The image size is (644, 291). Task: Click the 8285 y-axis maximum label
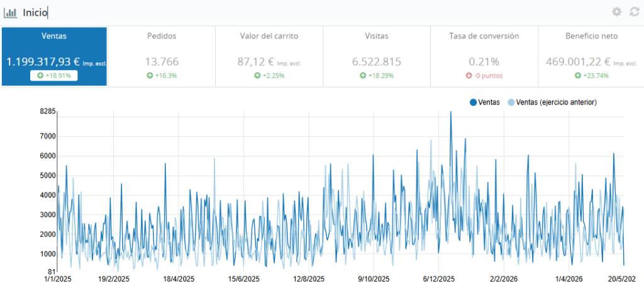(x=47, y=111)
